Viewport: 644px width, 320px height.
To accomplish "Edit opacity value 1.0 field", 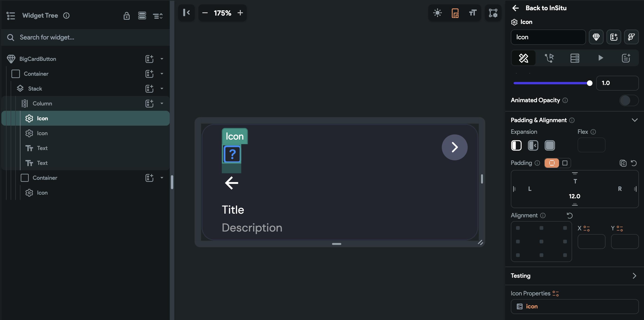I will click(x=617, y=83).
